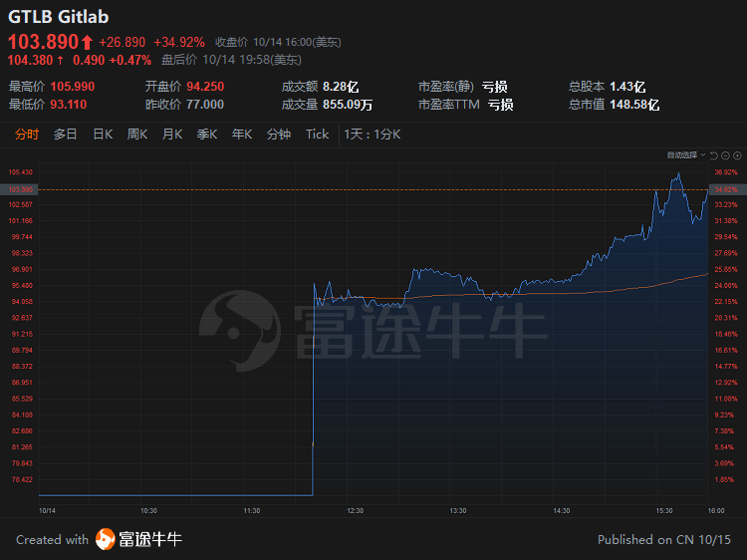Switch to 年K chart tab
The width and height of the screenshot is (747, 560).
tap(242, 135)
